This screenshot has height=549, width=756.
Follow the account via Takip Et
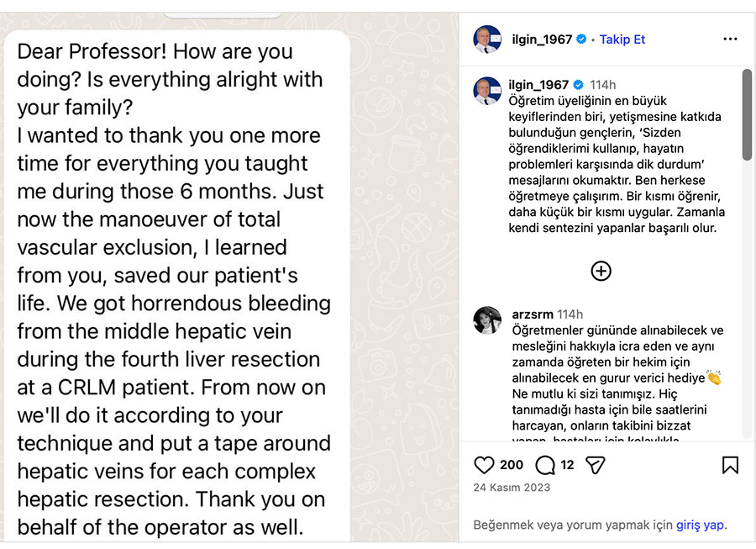[x=622, y=40]
